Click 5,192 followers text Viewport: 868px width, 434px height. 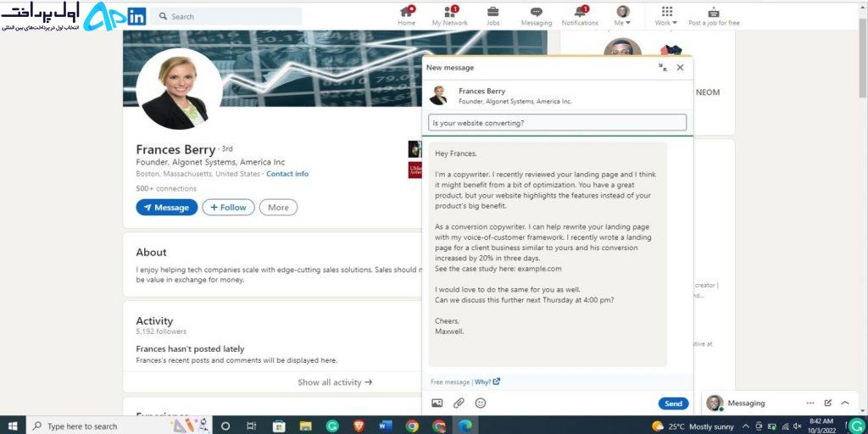click(x=161, y=331)
